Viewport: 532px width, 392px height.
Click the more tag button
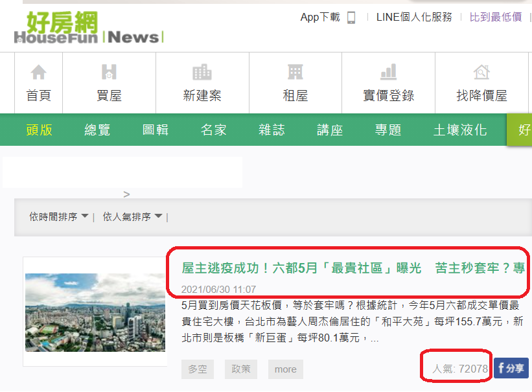[x=285, y=369]
